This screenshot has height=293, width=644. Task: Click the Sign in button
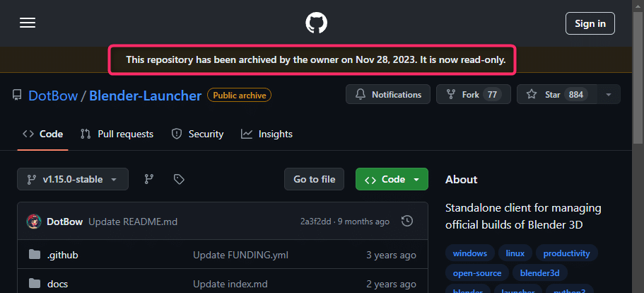coord(590,23)
